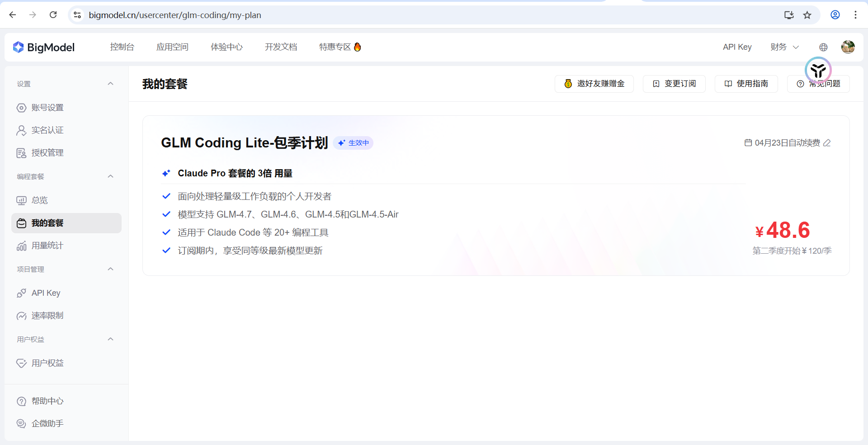Open 速率限制 in the sidebar
Viewport: 868px width, 445px height.
[66, 316]
